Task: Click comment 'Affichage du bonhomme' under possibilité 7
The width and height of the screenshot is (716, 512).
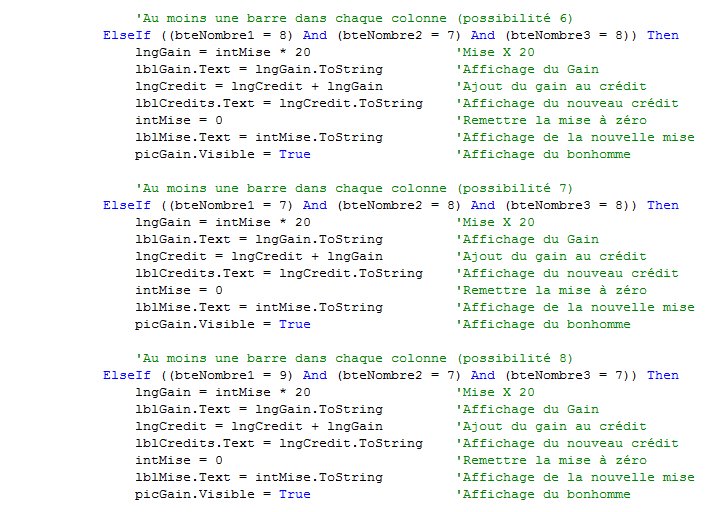Action: 543,324
